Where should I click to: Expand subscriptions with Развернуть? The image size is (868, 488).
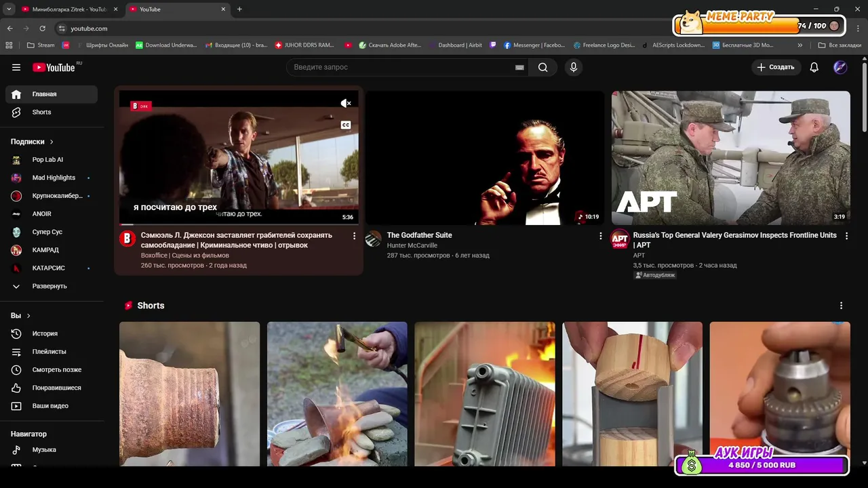52,286
